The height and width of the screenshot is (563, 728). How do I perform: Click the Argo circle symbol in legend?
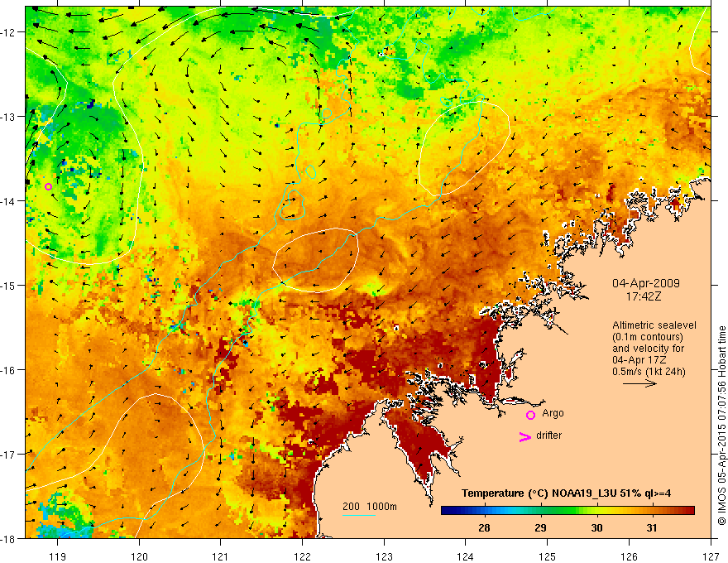(530, 415)
